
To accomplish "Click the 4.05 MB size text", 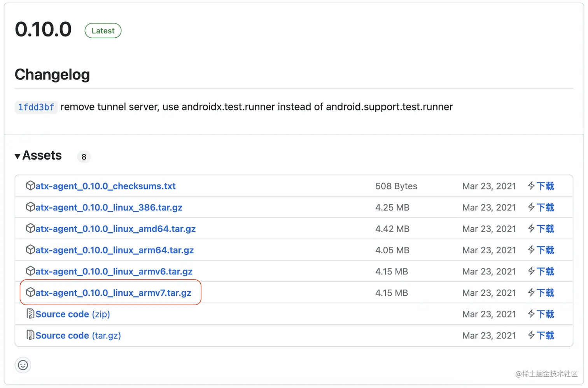I will tap(392, 250).
